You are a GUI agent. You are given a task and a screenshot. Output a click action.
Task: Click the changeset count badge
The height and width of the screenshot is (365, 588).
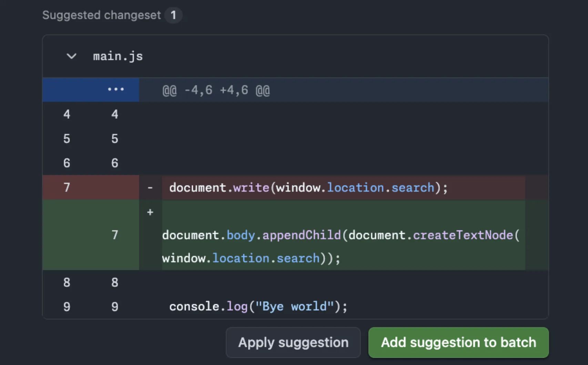click(174, 15)
